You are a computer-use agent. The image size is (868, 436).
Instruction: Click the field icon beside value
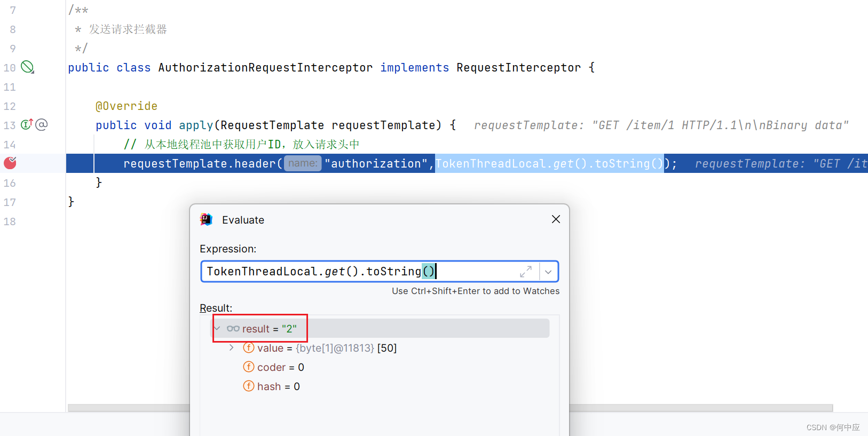(249, 347)
